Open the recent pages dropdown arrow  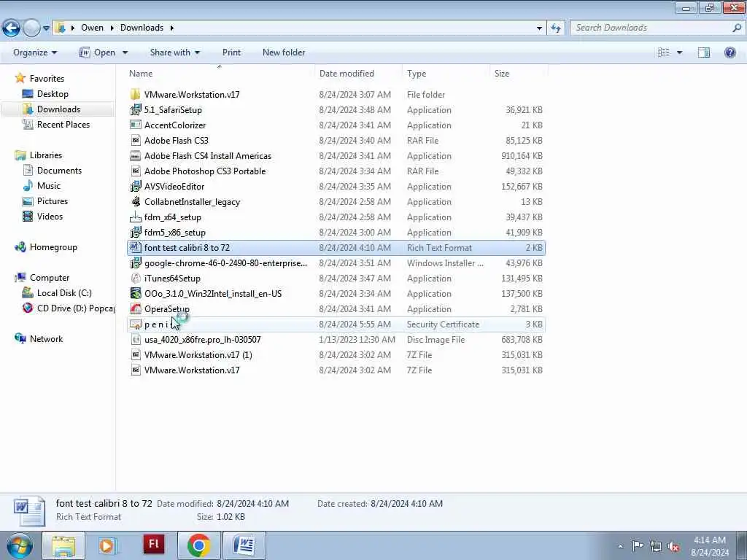pos(46,28)
